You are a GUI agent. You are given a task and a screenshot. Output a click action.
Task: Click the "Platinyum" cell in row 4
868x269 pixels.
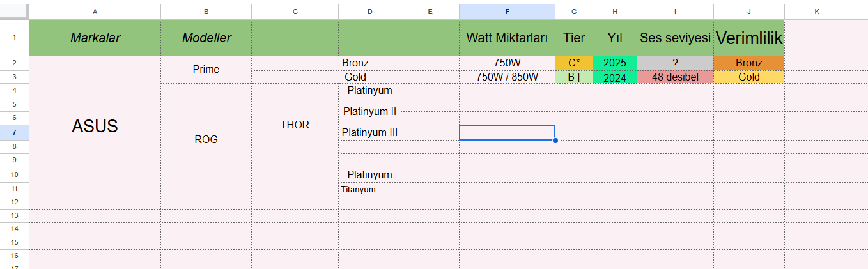coord(369,91)
